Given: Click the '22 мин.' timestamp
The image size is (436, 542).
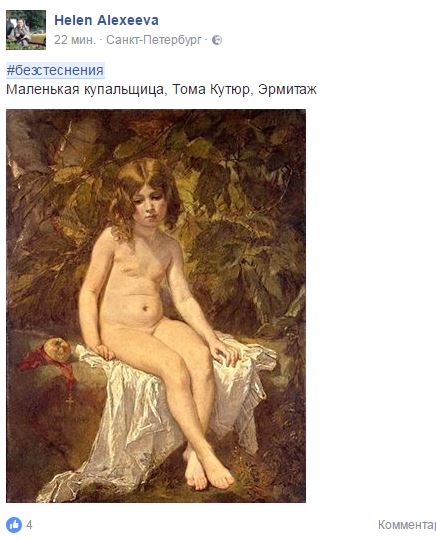Looking at the screenshot, I should click(74, 40).
